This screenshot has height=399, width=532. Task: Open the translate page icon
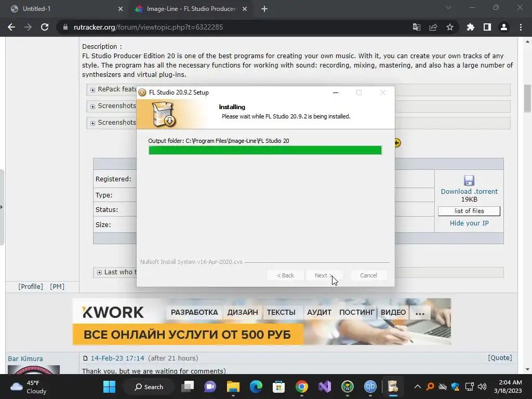pyautogui.click(x=416, y=27)
